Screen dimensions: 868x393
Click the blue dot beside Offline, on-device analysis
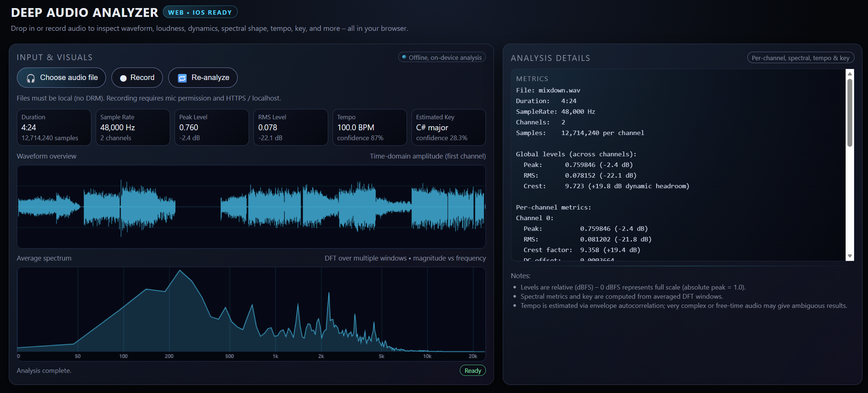[404, 57]
